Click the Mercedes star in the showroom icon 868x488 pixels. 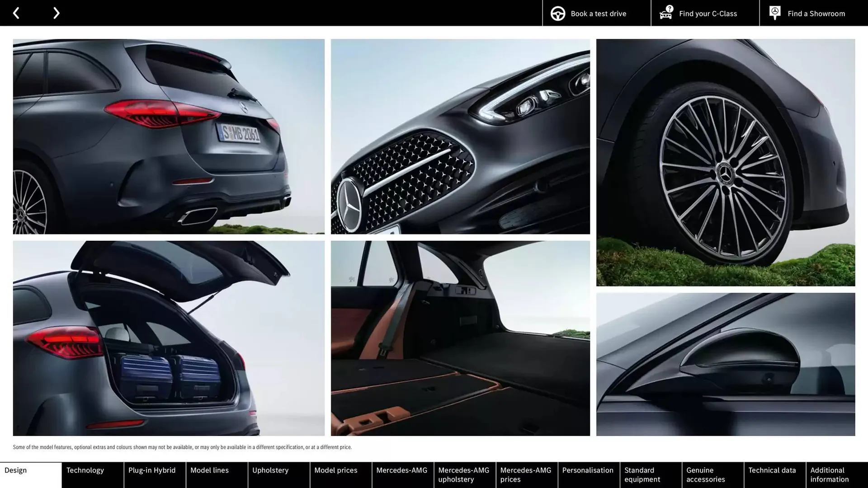[x=774, y=11]
